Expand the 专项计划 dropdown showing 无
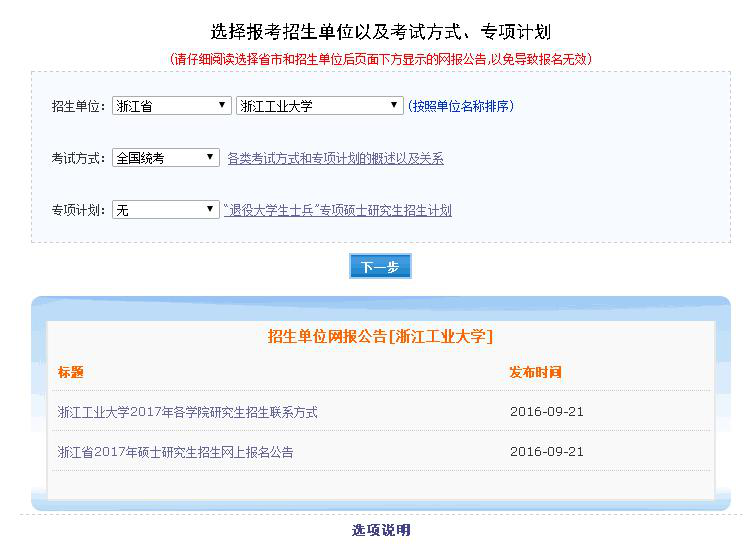Image resolution: width=748 pixels, height=552 pixels. 165,210
